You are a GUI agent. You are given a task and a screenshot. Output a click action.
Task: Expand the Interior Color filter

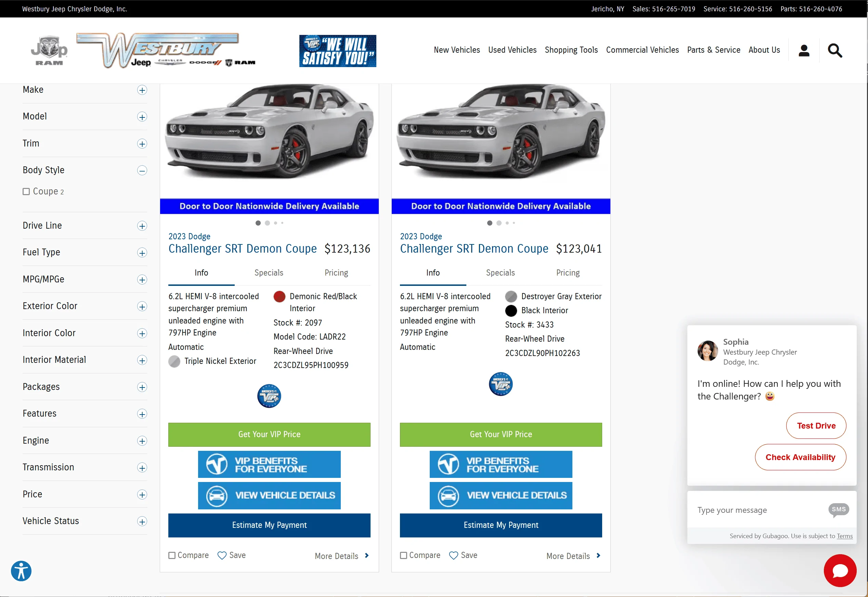pos(142,333)
